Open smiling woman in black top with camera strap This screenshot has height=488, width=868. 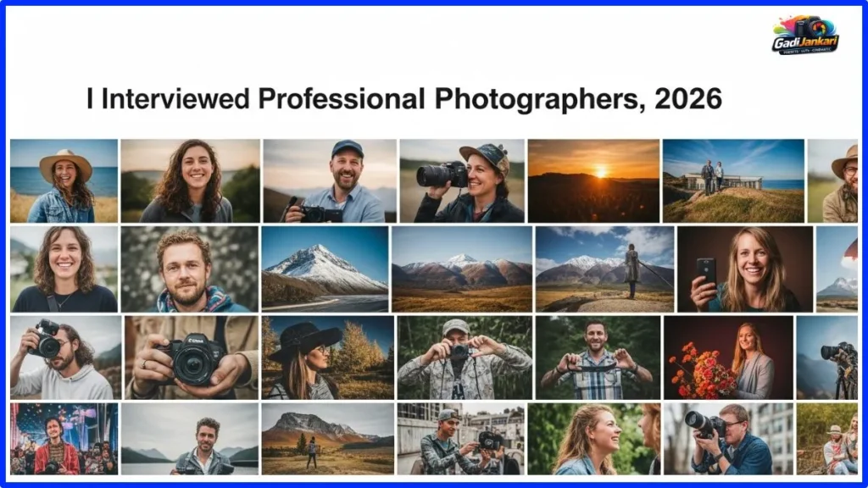pyautogui.click(x=64, y=269)
